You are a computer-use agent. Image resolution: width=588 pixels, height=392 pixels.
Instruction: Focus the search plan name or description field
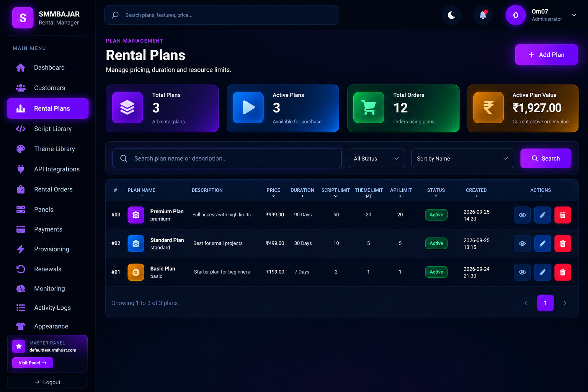[227, 158]
